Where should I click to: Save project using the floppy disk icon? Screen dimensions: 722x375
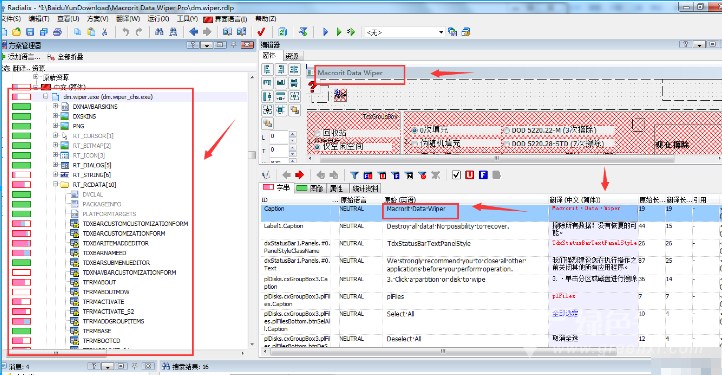click(x=30, y=32)
